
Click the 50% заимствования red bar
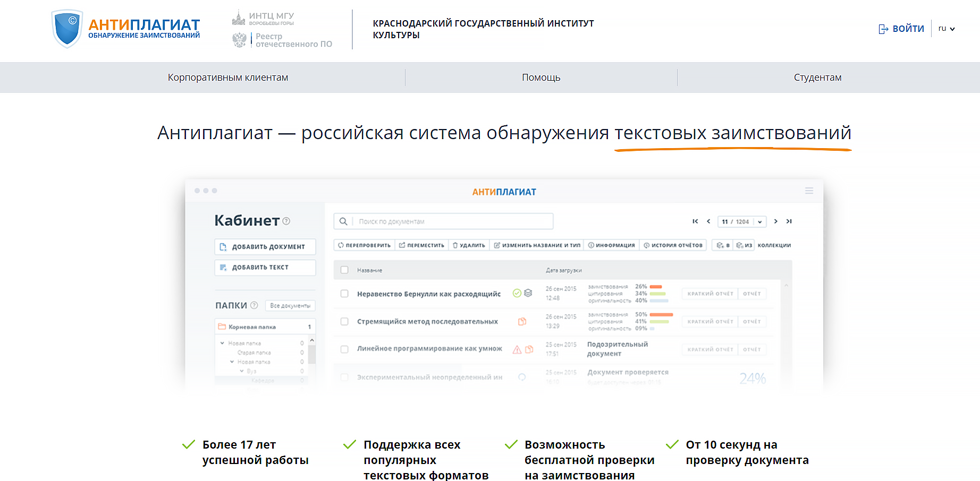(662, 315)
